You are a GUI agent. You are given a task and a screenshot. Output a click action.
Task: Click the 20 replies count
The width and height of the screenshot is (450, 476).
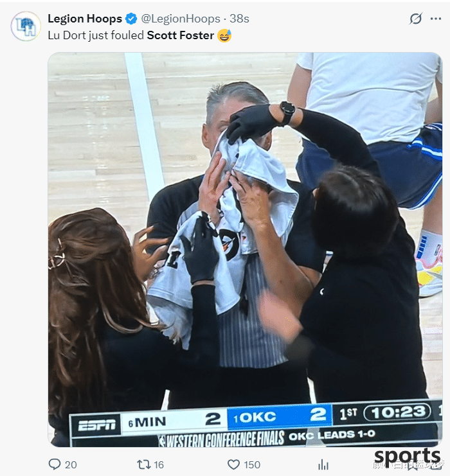(x=71, y=465)
